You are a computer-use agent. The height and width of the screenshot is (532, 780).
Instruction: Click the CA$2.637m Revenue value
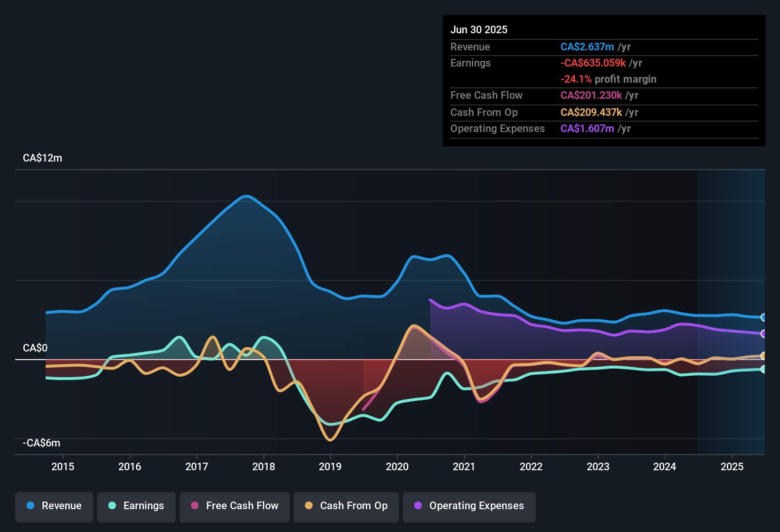coord(587,47)
